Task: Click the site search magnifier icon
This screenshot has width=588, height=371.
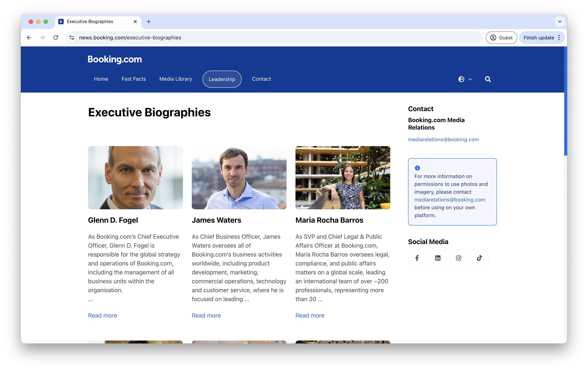Action: (x=488, y=79)
